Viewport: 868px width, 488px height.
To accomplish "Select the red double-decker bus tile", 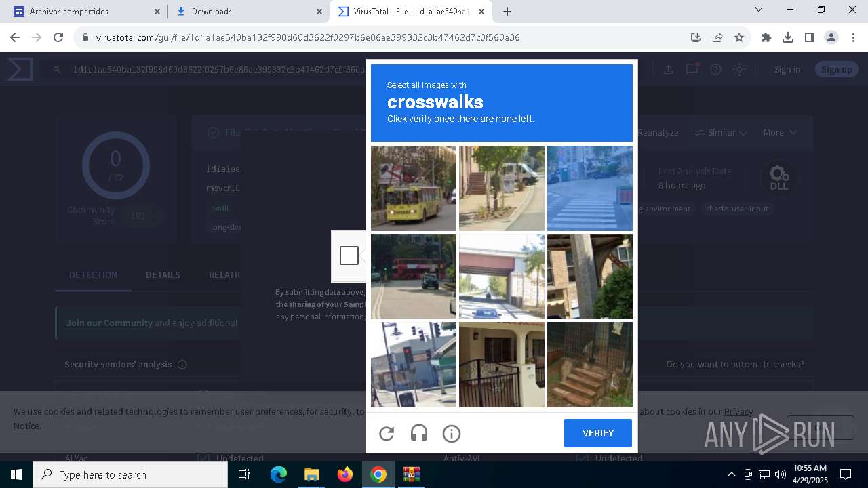I will click(414, 277).
